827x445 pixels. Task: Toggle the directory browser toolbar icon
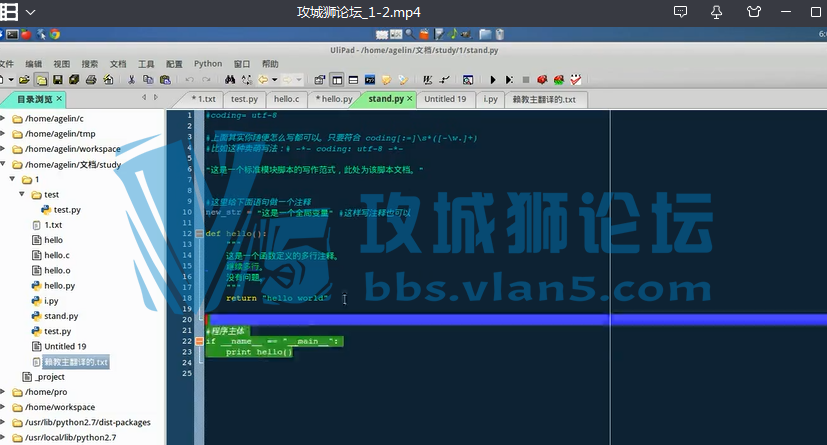coord(41,80)
